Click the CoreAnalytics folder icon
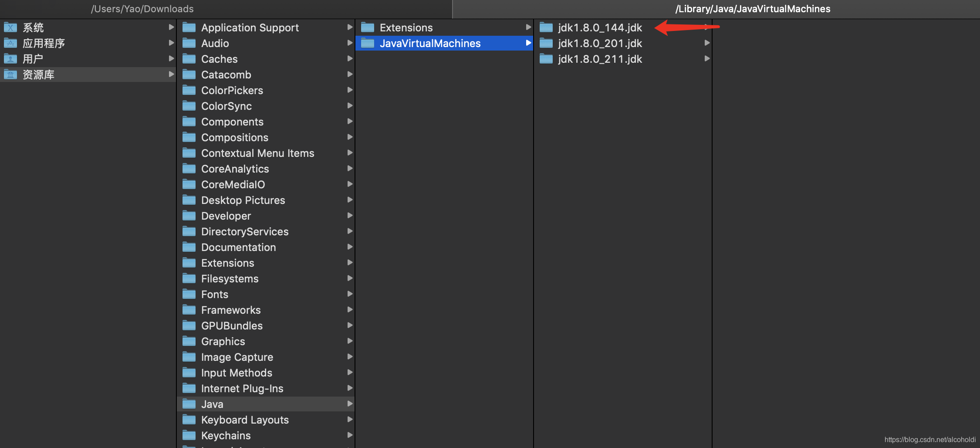Image resolution: width=980 pixels, height=448 pixels. pos(189,169)
